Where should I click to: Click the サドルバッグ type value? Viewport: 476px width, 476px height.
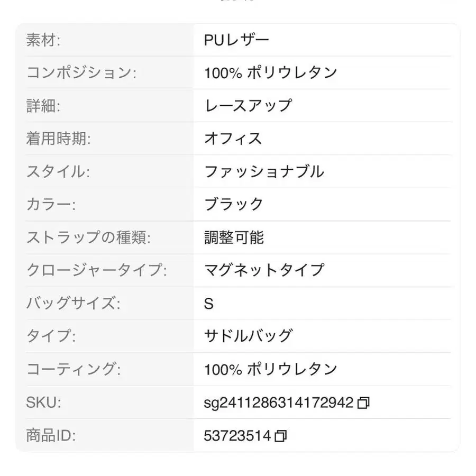(248, 335)
